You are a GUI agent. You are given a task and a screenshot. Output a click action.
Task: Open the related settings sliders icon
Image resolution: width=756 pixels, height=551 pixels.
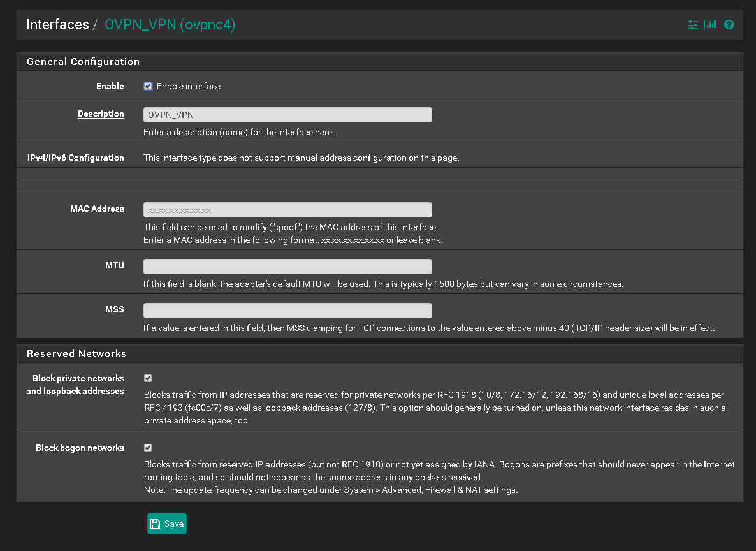tap(693, 25)
